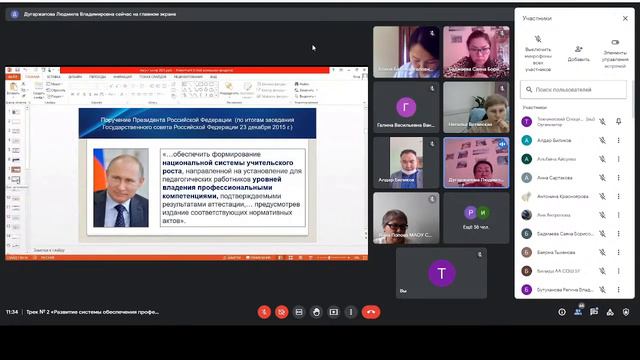Open the Review tab in shared PowerPoint
This screenshot has width=640, height=360.
click(188, 77)
